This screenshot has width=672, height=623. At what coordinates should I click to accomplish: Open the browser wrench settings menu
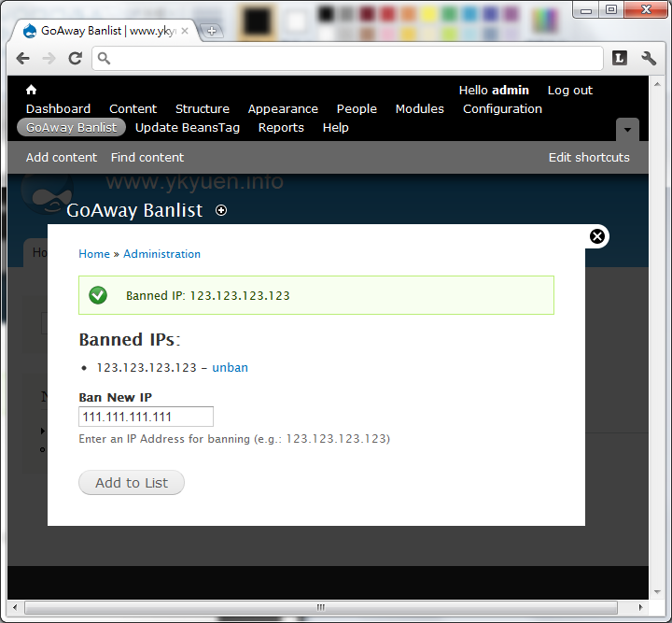point(649,58)
